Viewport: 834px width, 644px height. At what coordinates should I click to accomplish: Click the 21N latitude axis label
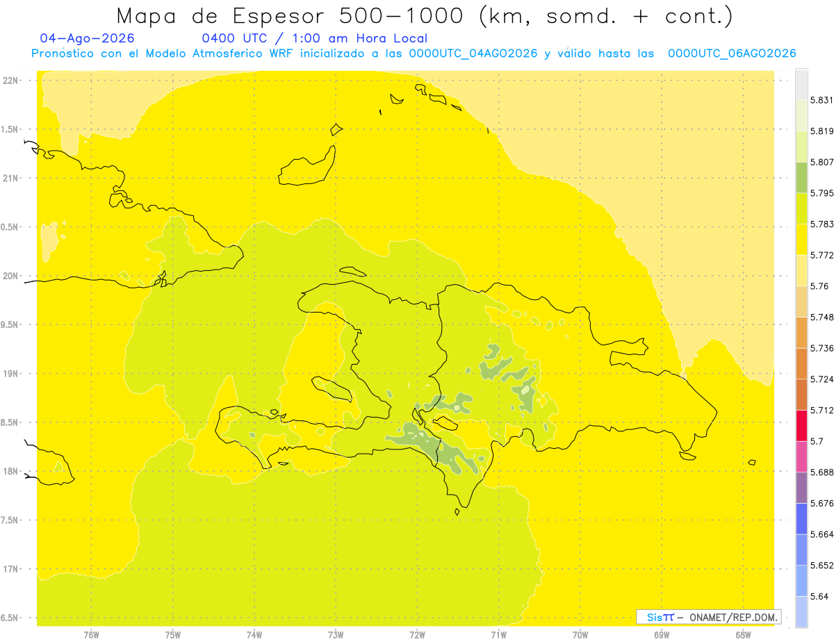pos(10,178)
